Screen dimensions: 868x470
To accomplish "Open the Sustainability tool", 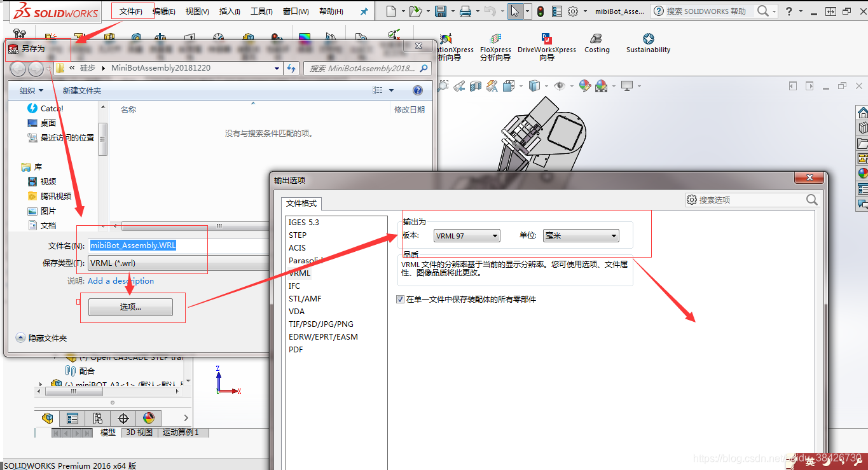I will [x=648, y=44].
